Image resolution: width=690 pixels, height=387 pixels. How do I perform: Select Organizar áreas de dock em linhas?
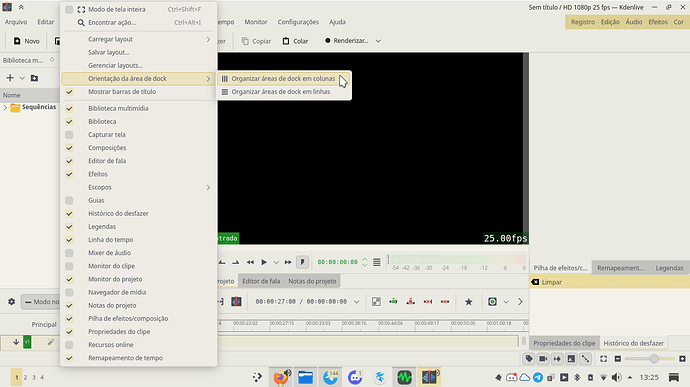pyautogui.click(x=281, y=92)
